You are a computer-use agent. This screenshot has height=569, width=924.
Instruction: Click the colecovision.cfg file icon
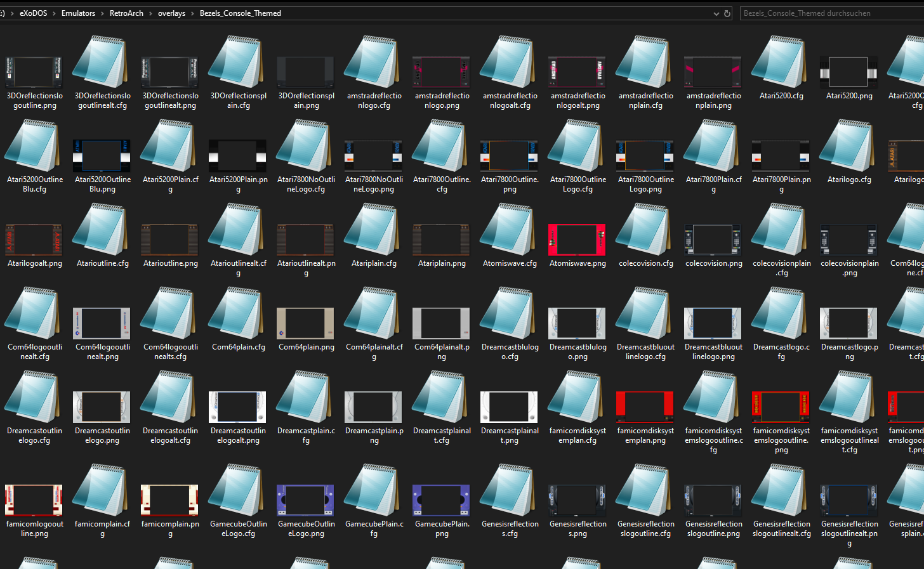coord(645,230)
